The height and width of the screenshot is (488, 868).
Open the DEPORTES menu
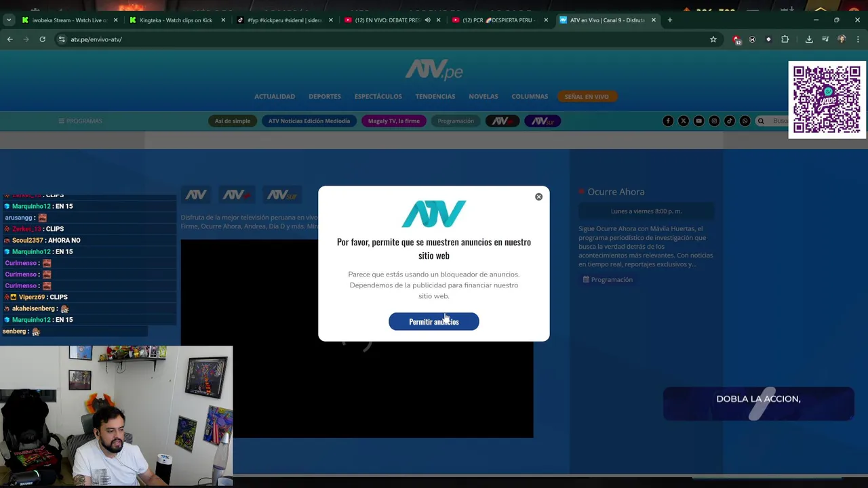coord(325,96)
